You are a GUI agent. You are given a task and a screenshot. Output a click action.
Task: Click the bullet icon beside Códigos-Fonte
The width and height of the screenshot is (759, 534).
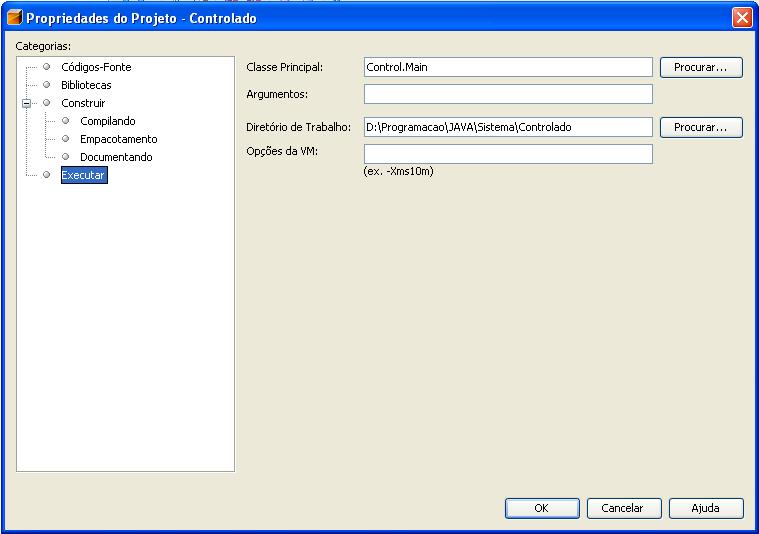tap(46, 67)
